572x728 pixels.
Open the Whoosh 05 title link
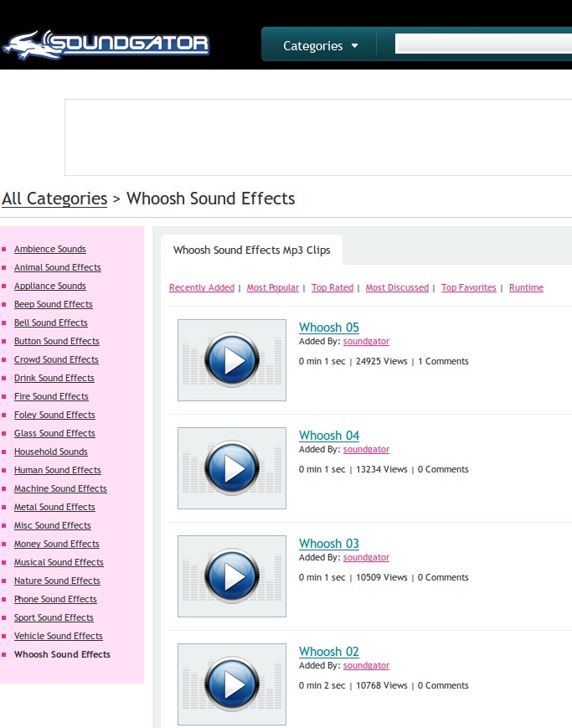tap(329, 328)
